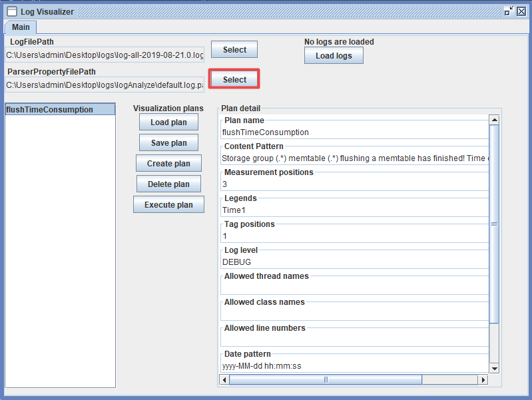Click the LogFilePath text field
The height and width of the screenshot is (400, 532).
coord(105,55)
